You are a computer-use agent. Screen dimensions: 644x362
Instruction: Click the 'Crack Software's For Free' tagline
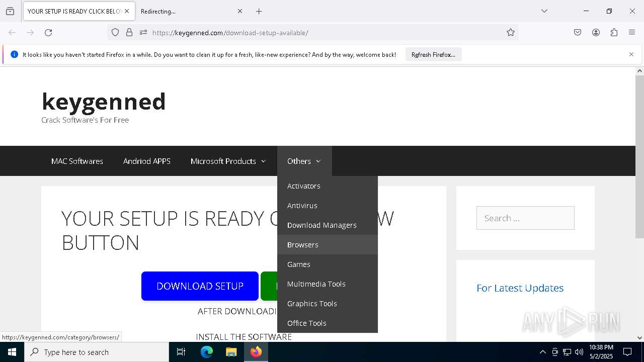coord(85,120)
